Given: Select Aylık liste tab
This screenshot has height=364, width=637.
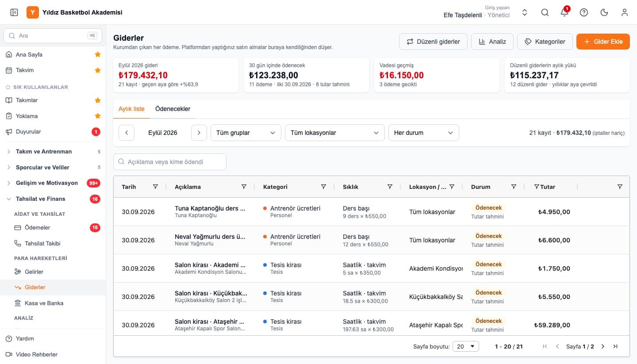Looking at the screenshot, I should tap(131, 109).
